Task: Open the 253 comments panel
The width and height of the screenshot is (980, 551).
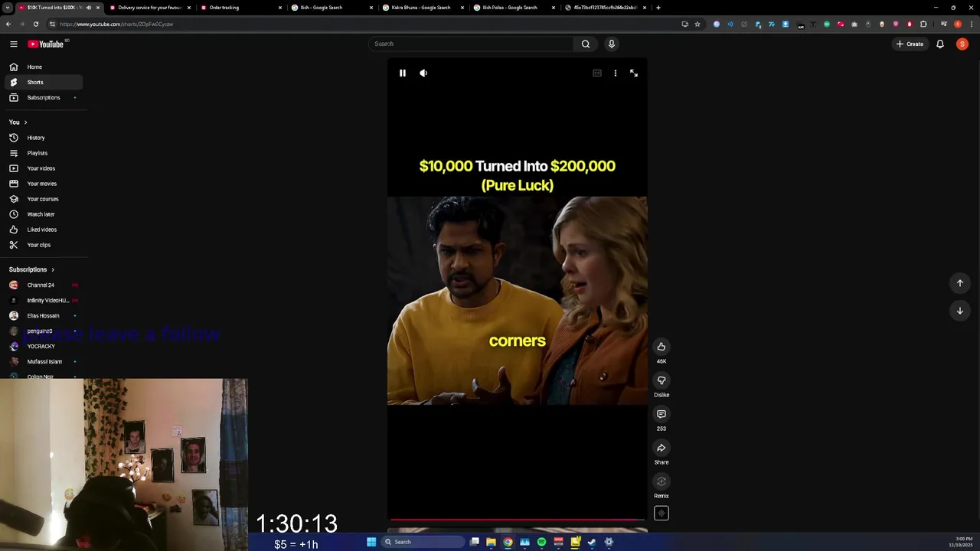Action: (661, 414)
